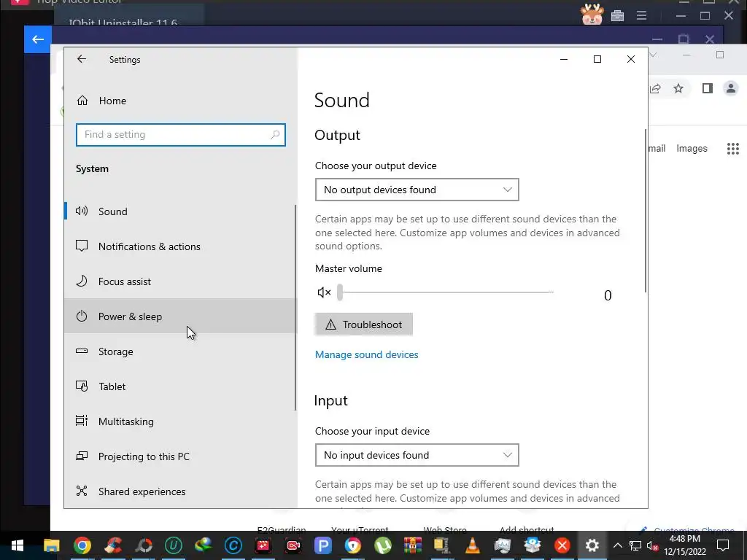
Task: Open VLC media player from taskbar
Action: click(472, 545)
